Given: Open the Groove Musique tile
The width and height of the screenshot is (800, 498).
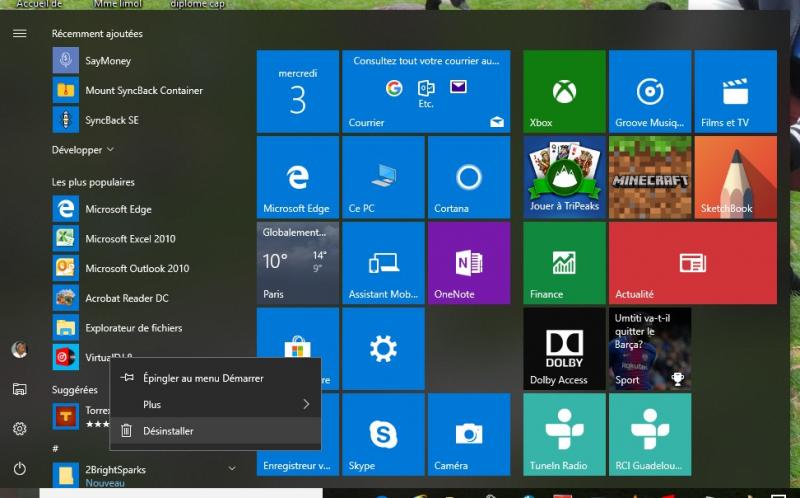Looking at the screenshot, I should click(650, 91).
